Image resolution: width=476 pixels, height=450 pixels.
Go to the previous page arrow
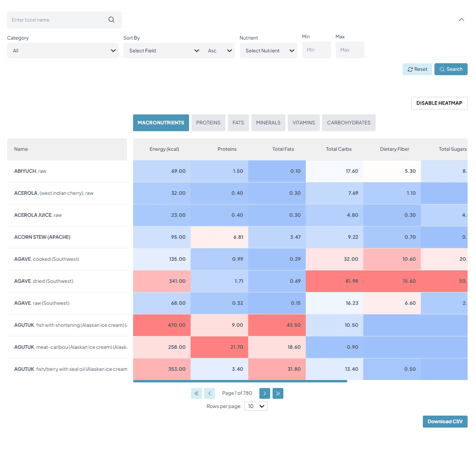pyautogui.click(x=209, y=394)
